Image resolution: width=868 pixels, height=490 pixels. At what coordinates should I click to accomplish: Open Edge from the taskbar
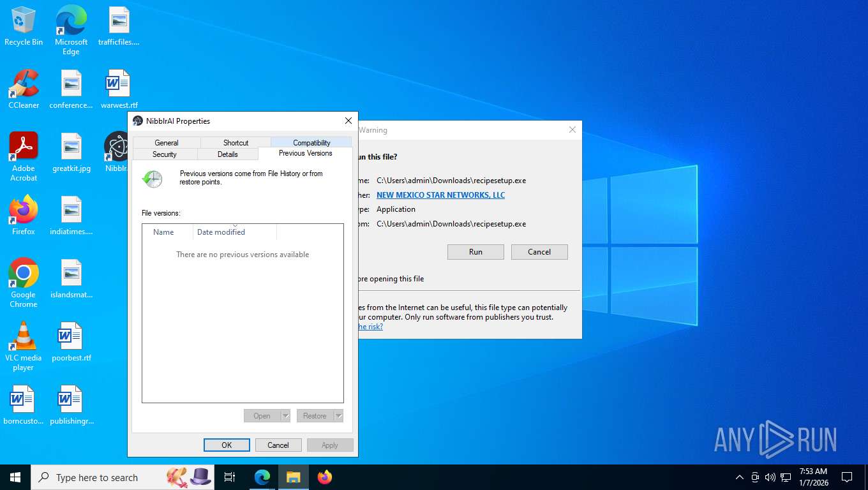[x=262, y=477]
